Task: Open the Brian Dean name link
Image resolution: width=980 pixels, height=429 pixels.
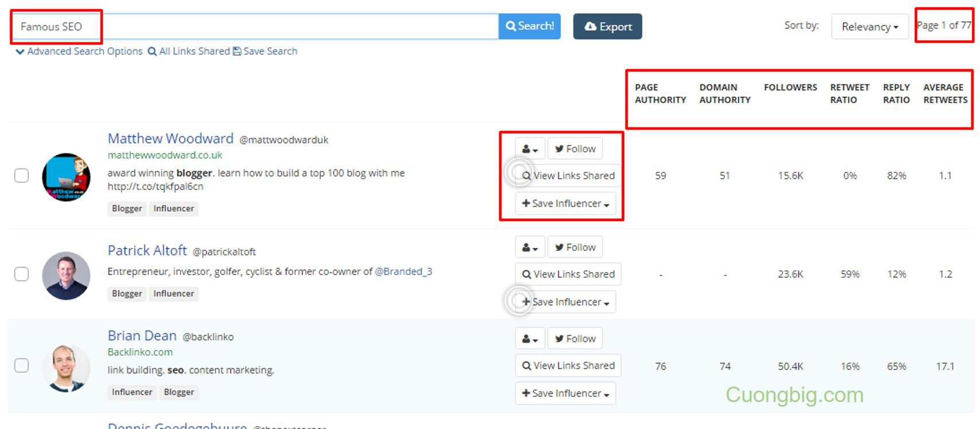Action: click(x=142, y=336)
